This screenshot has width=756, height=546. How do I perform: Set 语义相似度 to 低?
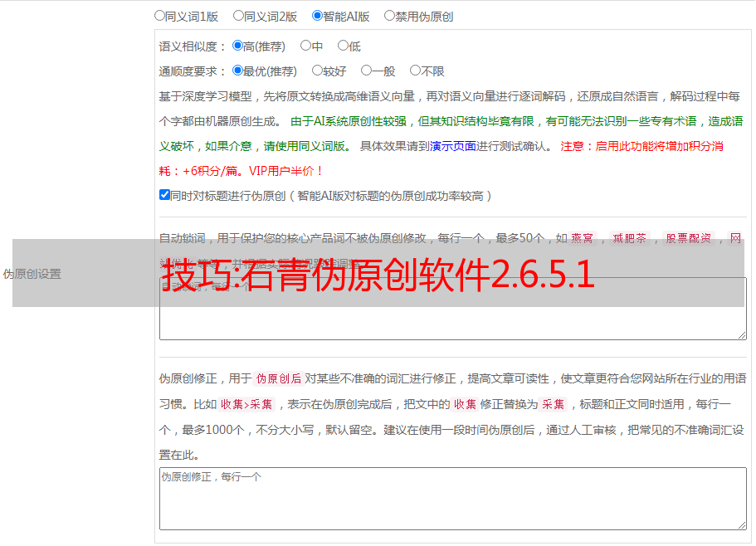[343, 46]
